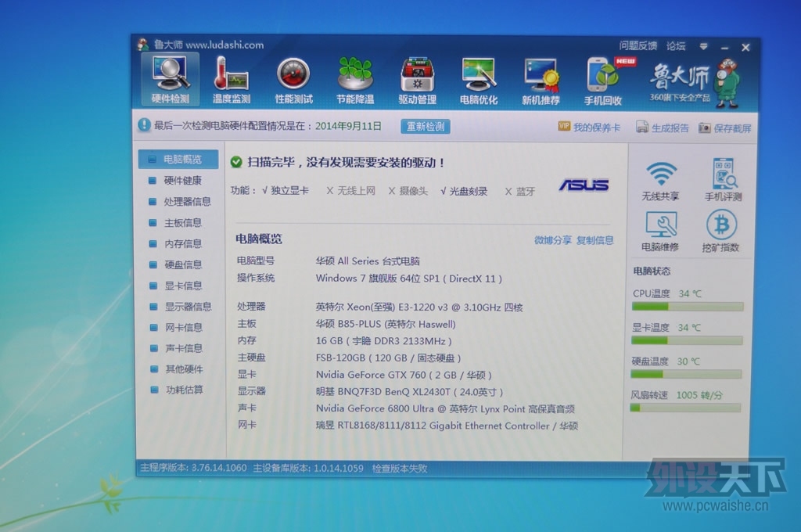Launch 性能测试 performance test icon

pyautogui.click(x=294, y=81)
